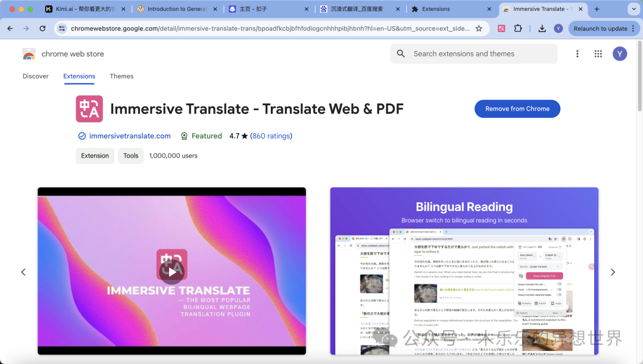Go to the Themes section
The height and width of the screenshot is (364, 643).
[121, 76]
